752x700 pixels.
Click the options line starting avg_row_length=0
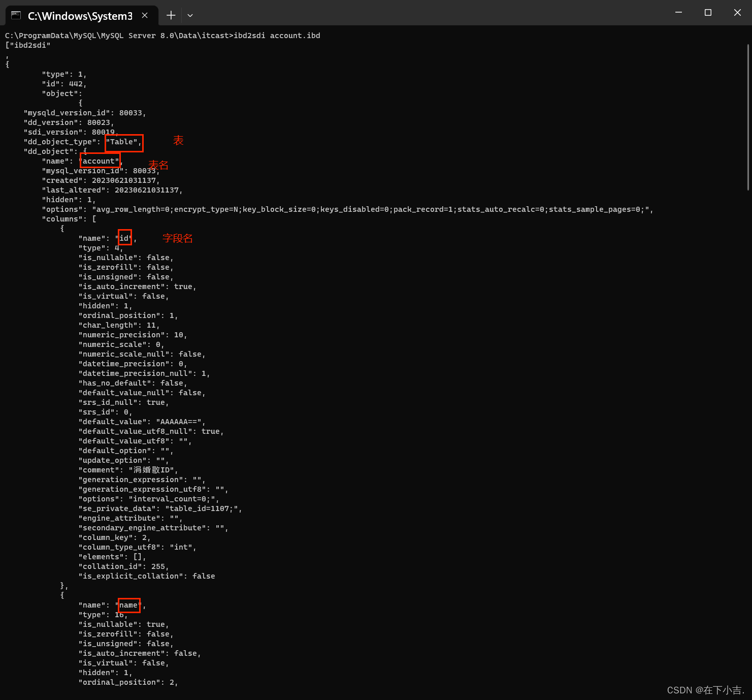coord(347,209)
